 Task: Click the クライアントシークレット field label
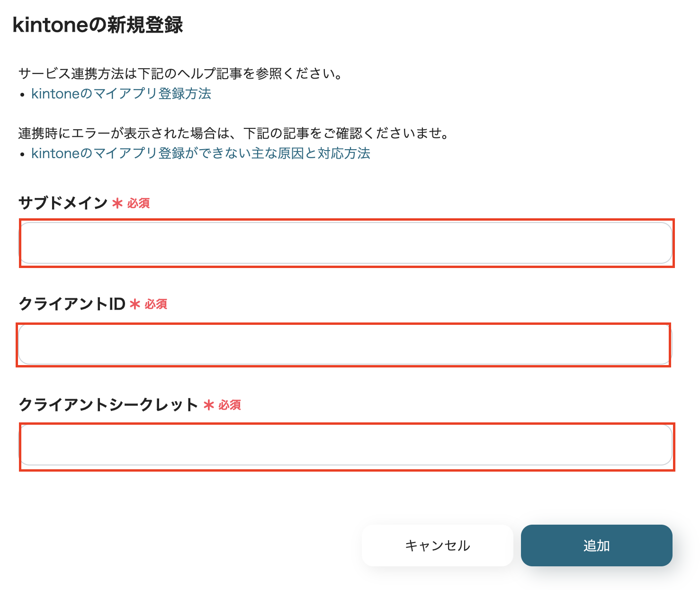click(109, 405)
